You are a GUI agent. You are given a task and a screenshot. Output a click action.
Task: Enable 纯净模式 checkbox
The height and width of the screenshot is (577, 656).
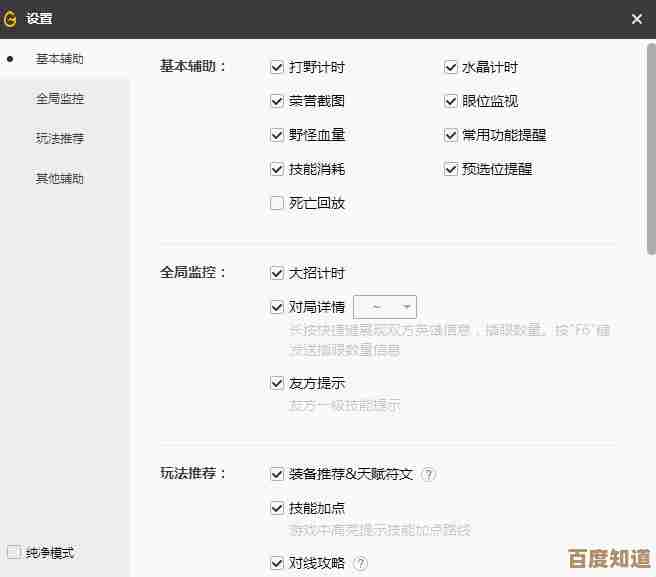[x=14, y=552]
